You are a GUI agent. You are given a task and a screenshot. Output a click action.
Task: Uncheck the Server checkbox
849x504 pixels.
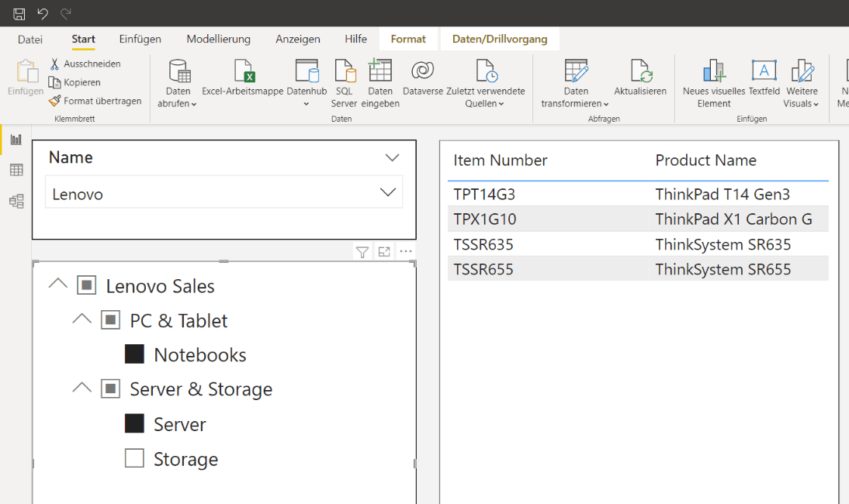click(134, 424)
